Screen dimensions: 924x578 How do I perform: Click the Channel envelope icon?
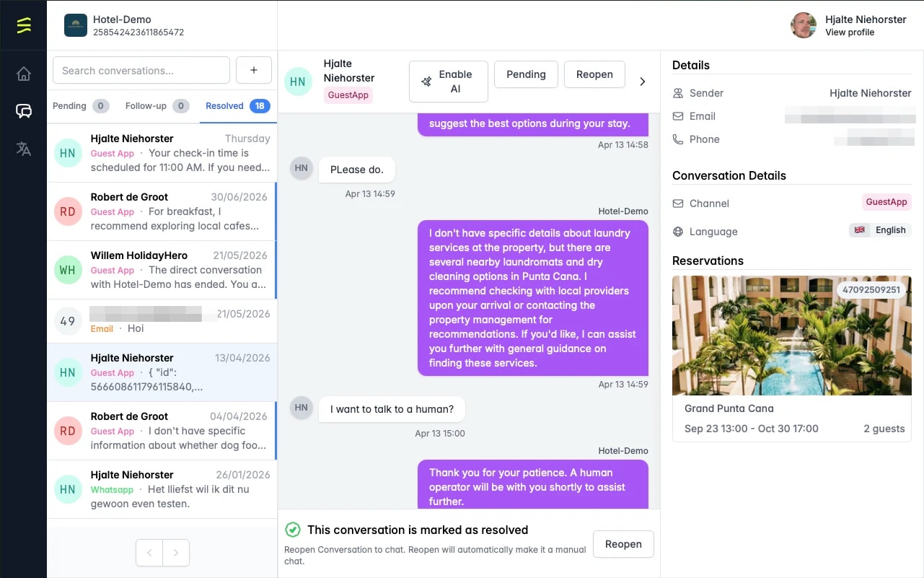pos(678,203)
